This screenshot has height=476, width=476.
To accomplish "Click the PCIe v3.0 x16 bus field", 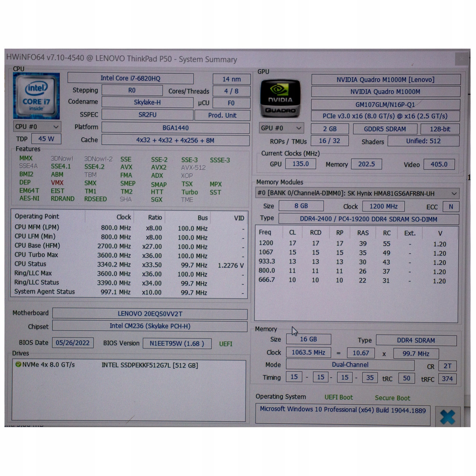I will (x=385, y=116).
